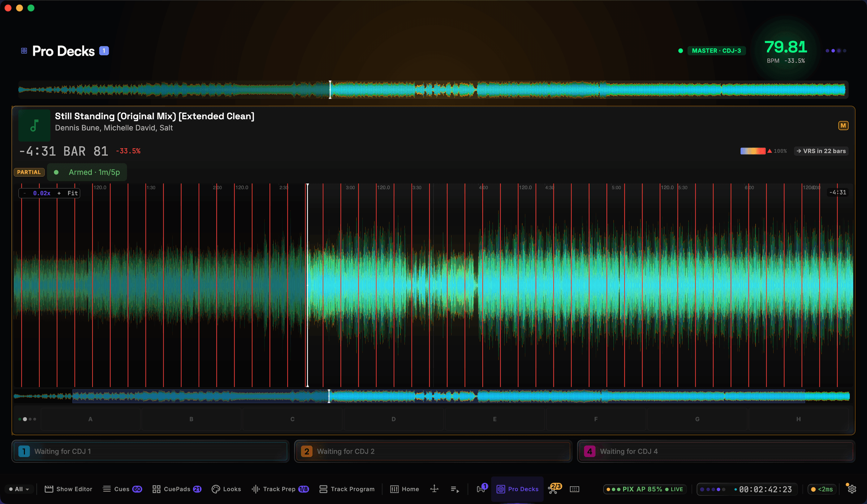Open the Cues list
The image size is (867, 504).
coord(122,489)
